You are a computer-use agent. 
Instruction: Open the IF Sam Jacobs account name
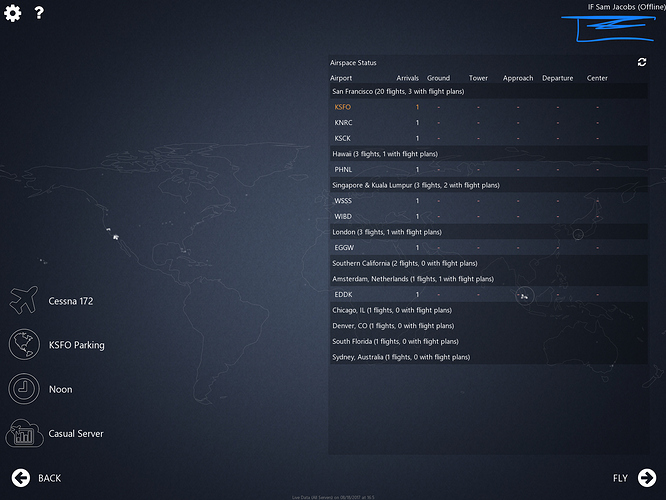coord(626,7)
